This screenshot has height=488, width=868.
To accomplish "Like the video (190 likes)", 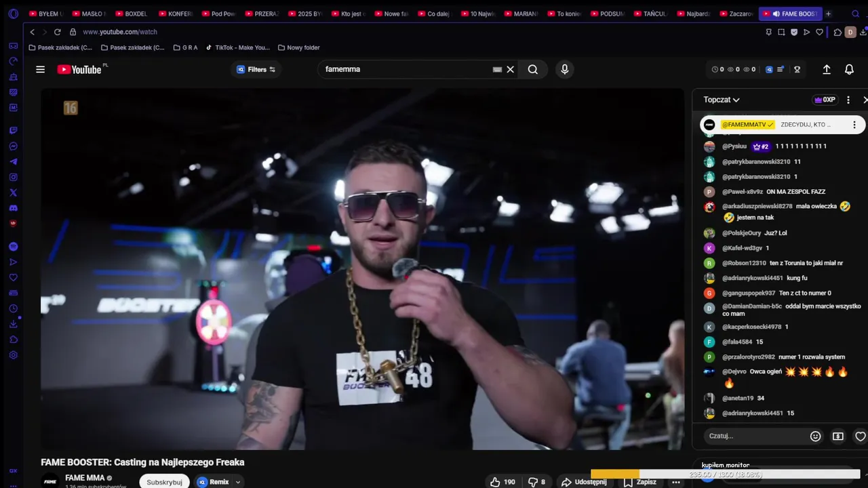I will (x=502, y=482).
